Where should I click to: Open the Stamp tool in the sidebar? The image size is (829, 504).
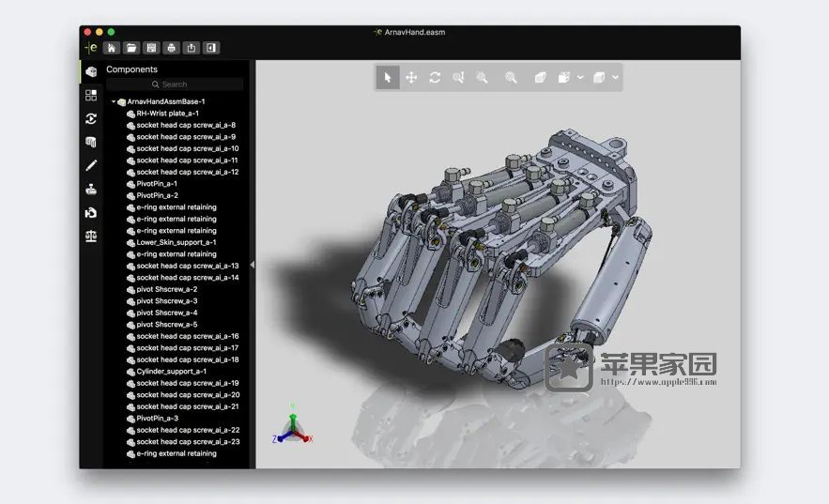click(x=91, y=190)
